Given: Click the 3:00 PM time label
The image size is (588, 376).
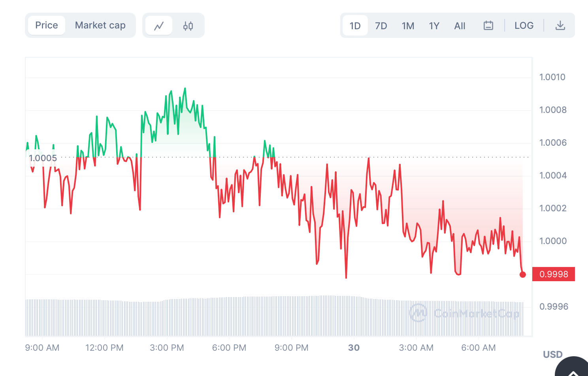Looking at the screenshot, I should click(167, 348).
